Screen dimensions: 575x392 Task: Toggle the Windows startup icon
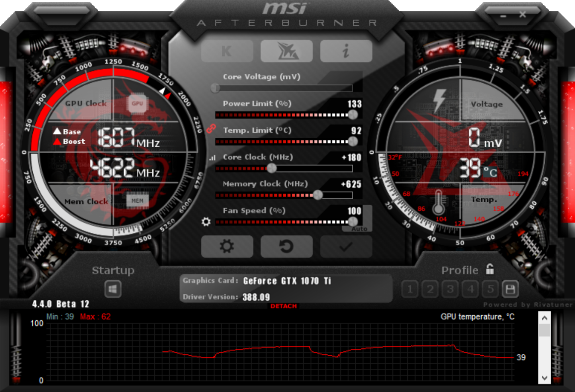point(113,289)
